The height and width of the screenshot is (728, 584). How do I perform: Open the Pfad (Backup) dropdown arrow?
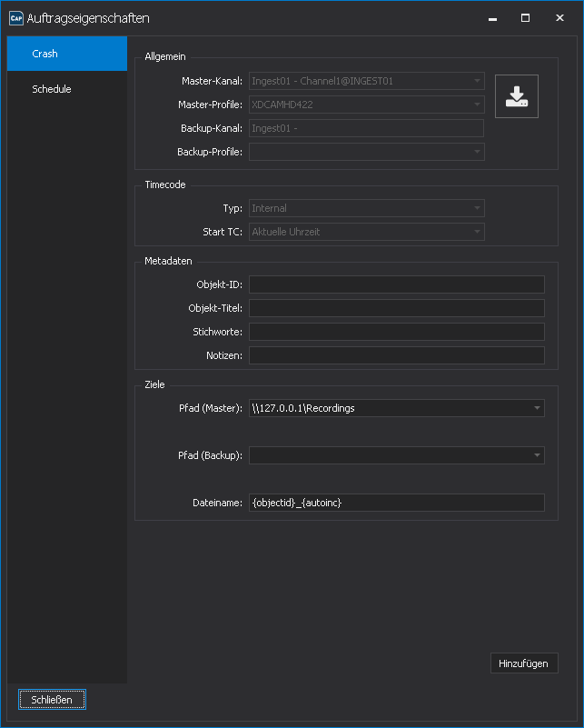click(x=537, y=455)
